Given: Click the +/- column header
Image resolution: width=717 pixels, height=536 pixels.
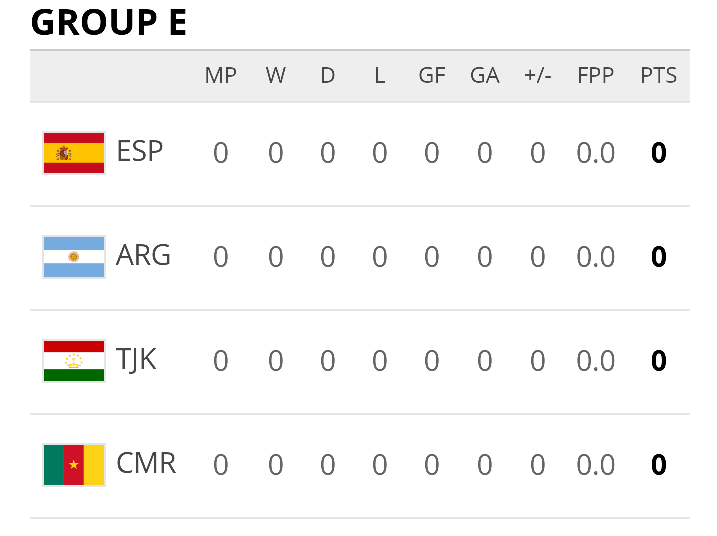Looking at the screenshot, I should coord(538,75).
